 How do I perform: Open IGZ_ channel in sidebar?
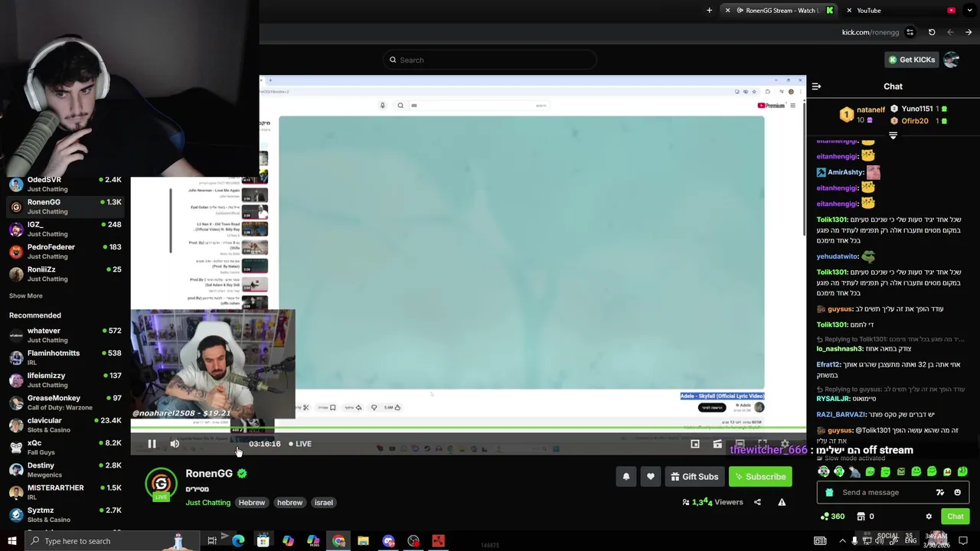(x=65, y=229)
